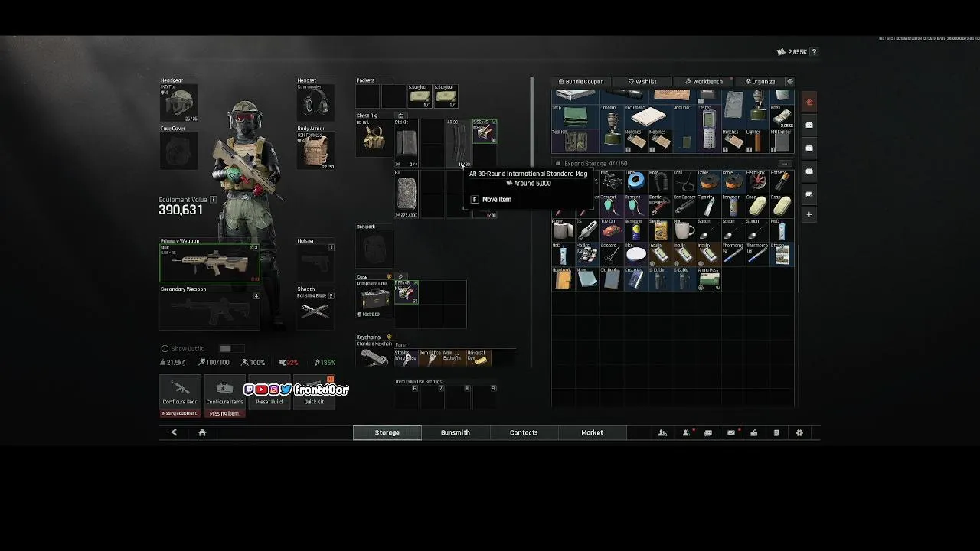Viewport: 980px width, 551px height.
Task: Select the Sheath blade slot
Action: tap(315, 311)
